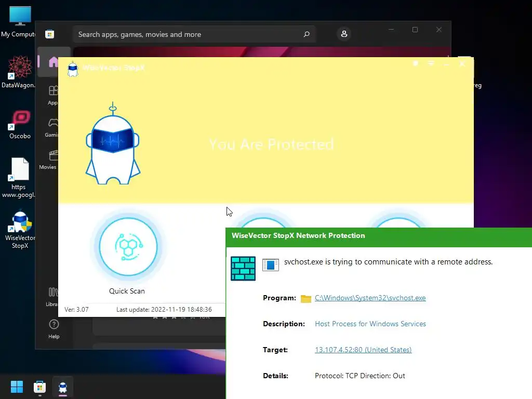Close the WiseVector StopX main window

(x=462, y=64)
